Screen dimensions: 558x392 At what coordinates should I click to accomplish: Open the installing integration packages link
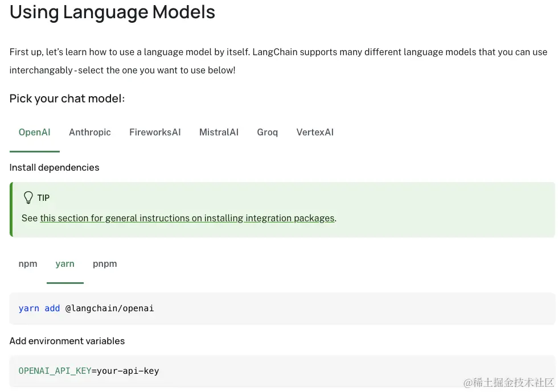pyautogui.click(x=187, y=218)
